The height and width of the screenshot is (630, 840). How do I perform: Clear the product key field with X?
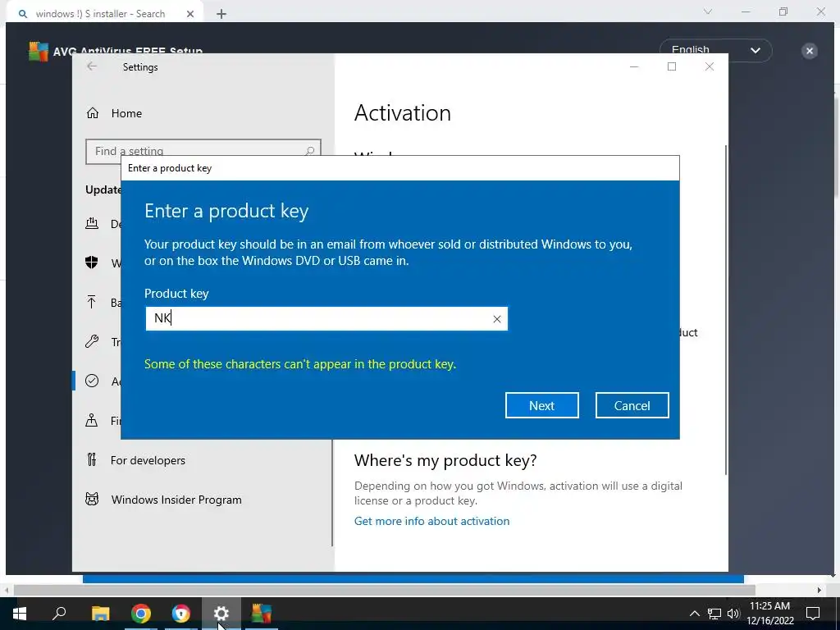[x=496, y=319]
